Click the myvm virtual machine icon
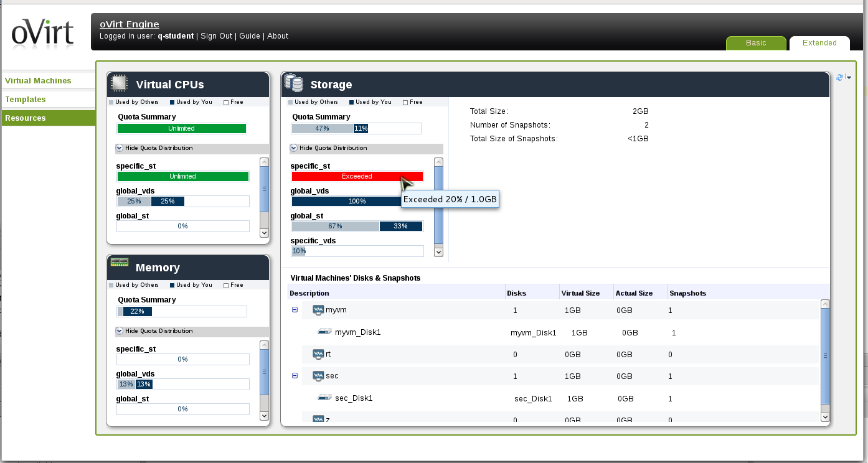The height and width of the screenshot is (463, 868). [x=318, y=310]
